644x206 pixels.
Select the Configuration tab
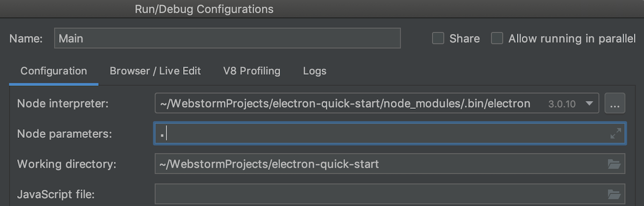click(x=54, y=71)
